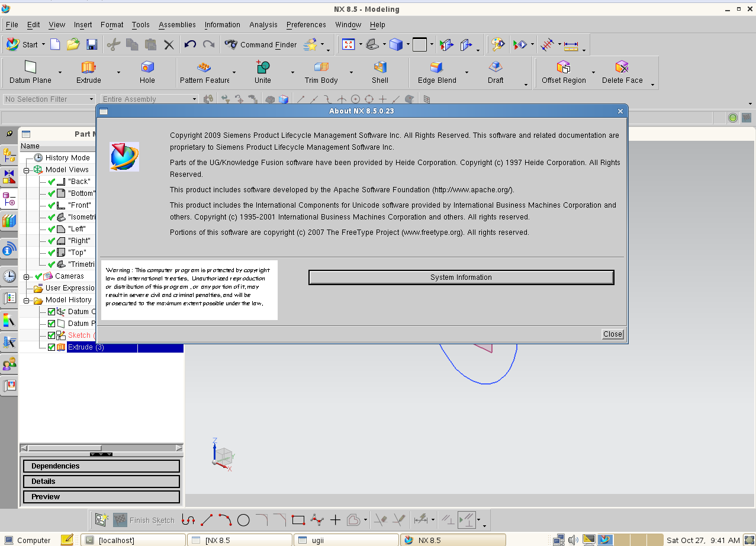Click the System Information button
The image size is (756, 546).
click(x=461, y=277)
